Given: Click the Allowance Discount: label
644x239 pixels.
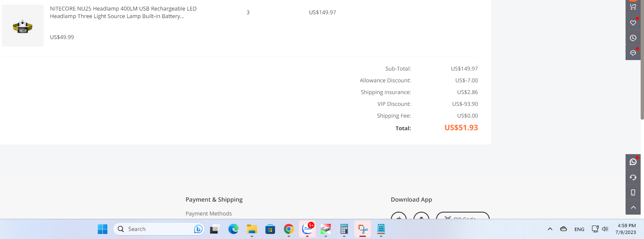Looking at the screenshot, I should pos(385,80).
